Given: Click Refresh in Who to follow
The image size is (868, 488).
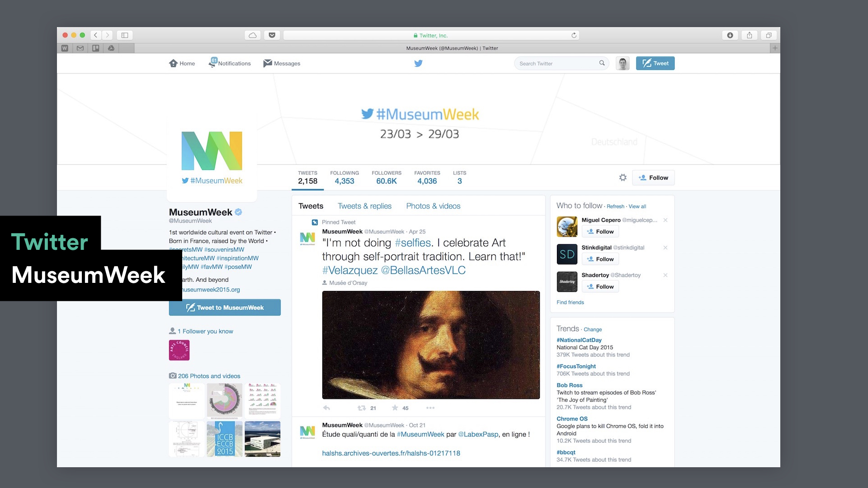Looking at the screenshot, I should 615,206.
